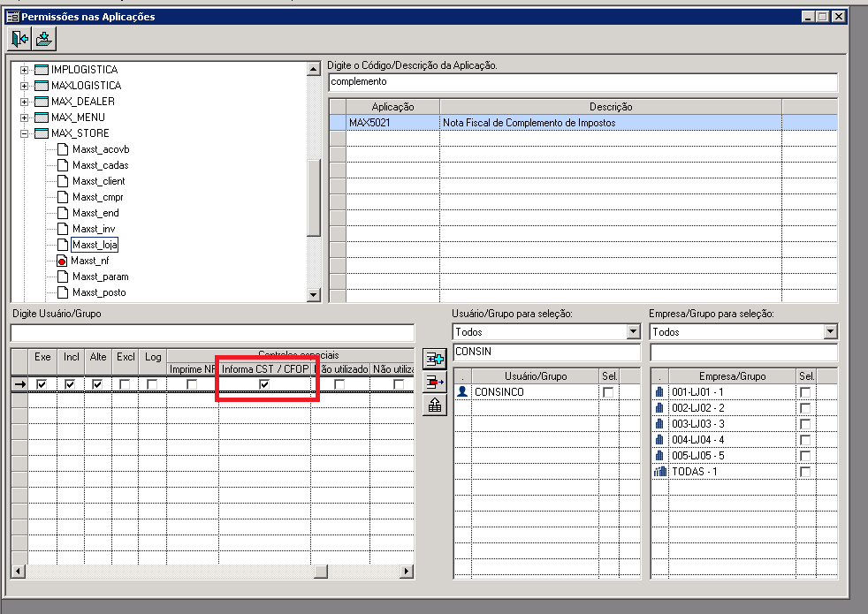Click the user icon beside CONSINCO
The height and width of the screenshot is (614, 868).
click(462, 391)
